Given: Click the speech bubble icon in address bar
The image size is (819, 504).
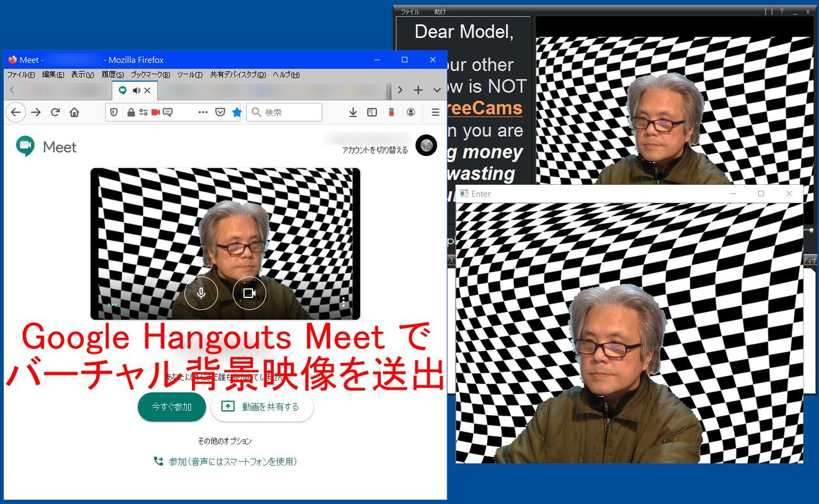Looking at the screenshot, I should (168, 112).
